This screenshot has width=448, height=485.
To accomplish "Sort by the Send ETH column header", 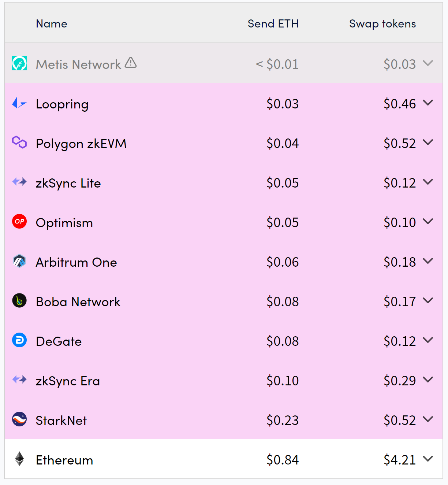I will 273,24.
